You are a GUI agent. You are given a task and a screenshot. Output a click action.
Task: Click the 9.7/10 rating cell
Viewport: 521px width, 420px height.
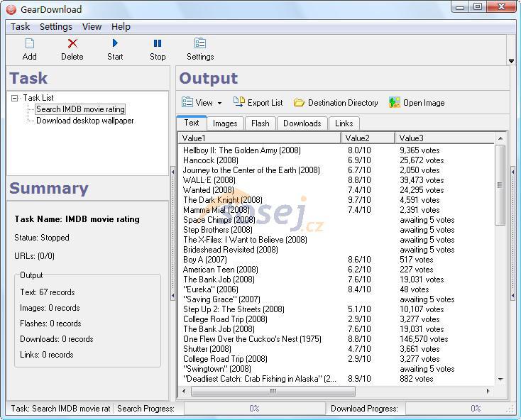click(x=359, y=200)
